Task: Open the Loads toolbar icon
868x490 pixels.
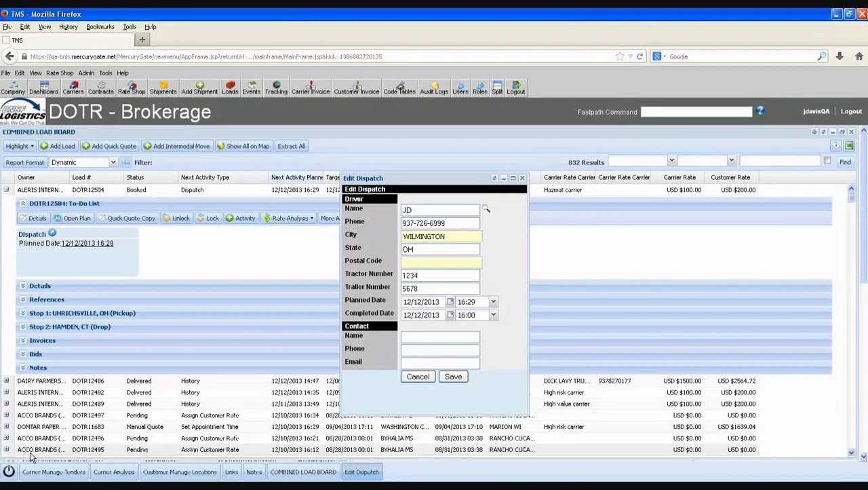Action: point(230,88)
